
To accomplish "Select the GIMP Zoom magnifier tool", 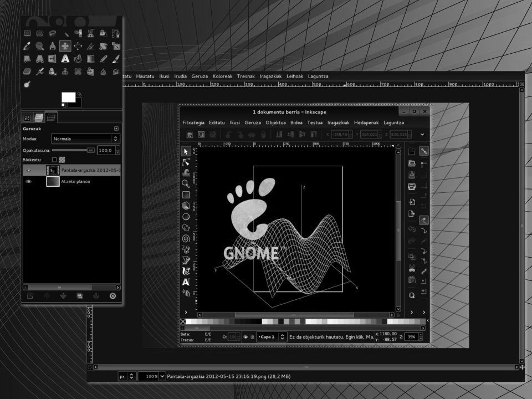I will (40, 46).
